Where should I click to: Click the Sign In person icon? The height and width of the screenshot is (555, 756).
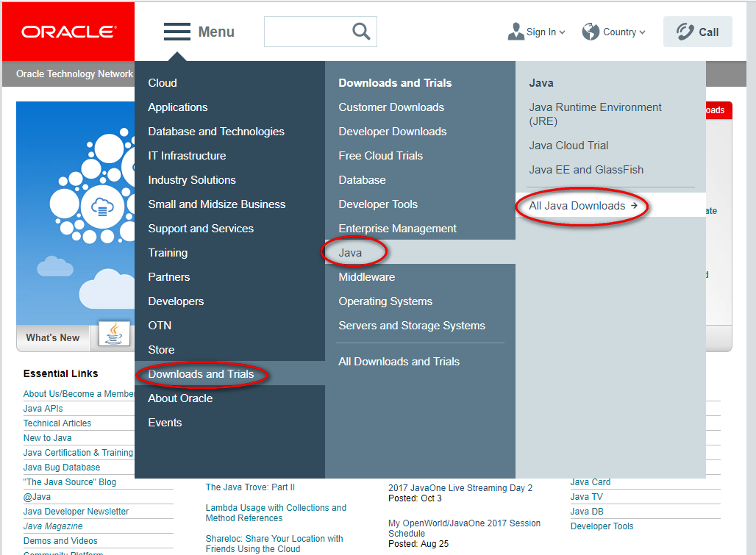click(x=516, y=32)
